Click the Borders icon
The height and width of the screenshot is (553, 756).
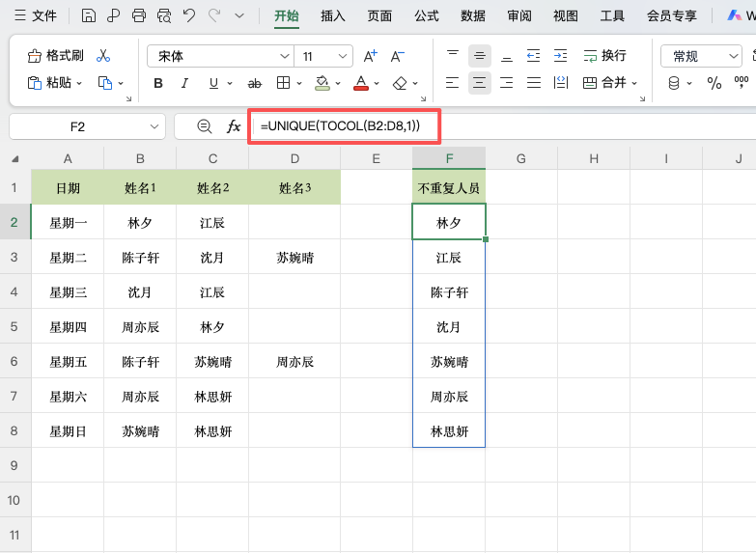[284, 83]
